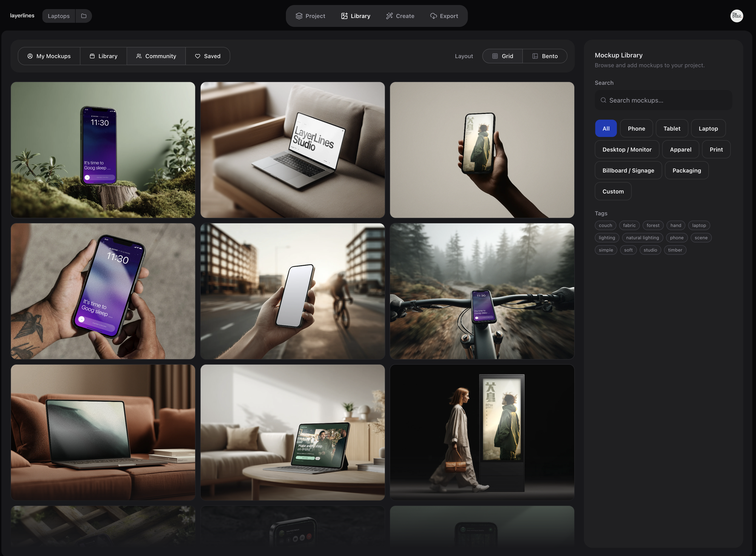Screen dimensions: 756x556
Task: Click the Project layers icon in top bar
Action: (299, 16)
